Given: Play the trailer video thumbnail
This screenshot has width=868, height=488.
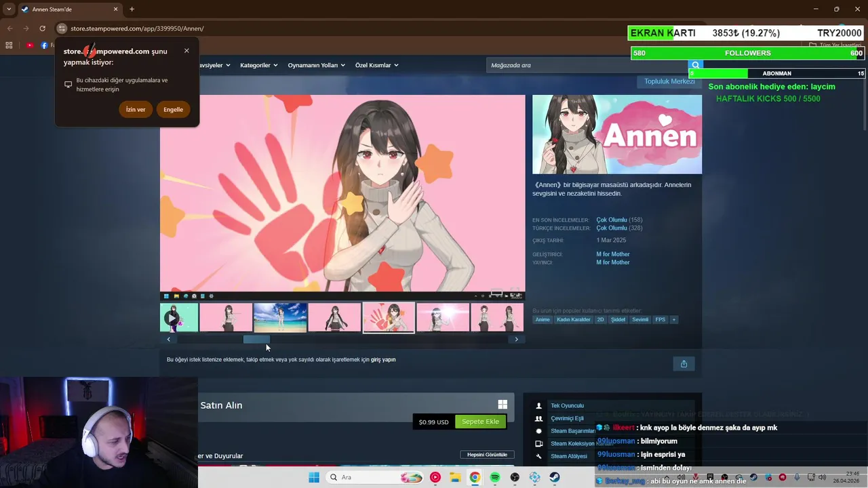Looking at the screenshot, I should 179,318.
